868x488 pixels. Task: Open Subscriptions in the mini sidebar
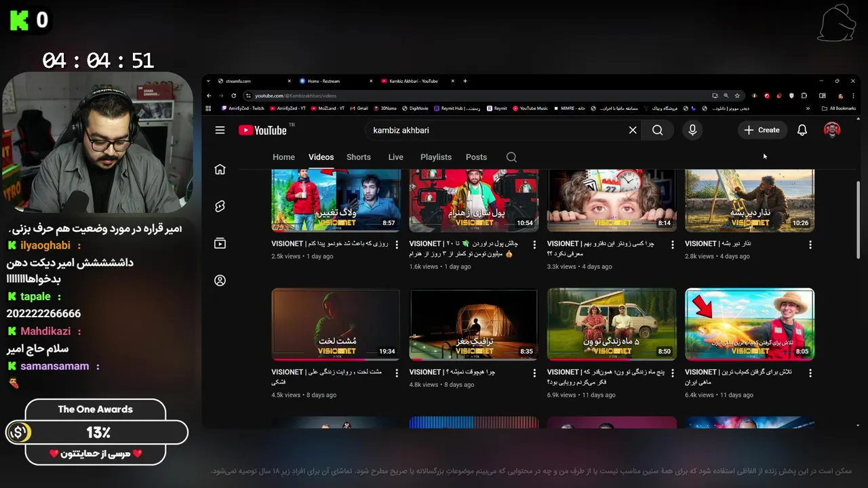[220, 243]
